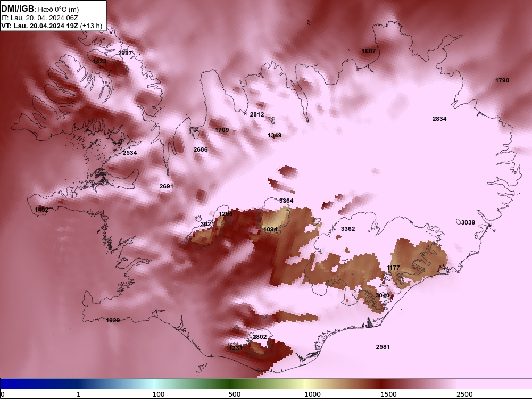
Task: Click the 1094 height label
Action: [270, 230]
